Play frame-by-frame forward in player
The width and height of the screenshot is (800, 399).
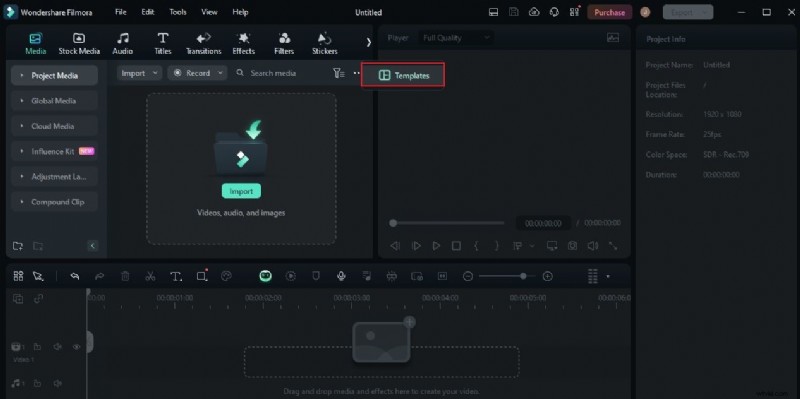tap(416, 246)
